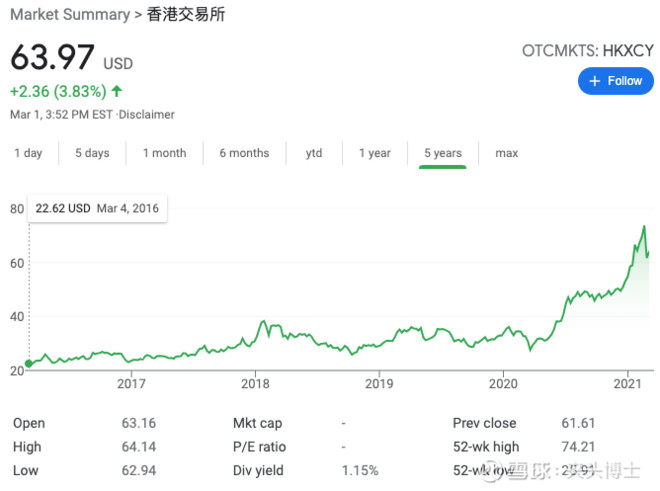The height and width of the screenshot is (491, 660).
Task: Select the 1 day range tab
Action: (28, 153)
